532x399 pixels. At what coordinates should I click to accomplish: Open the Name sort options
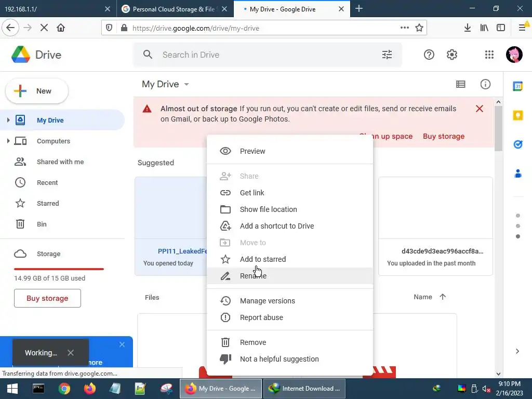click(423, 297)
